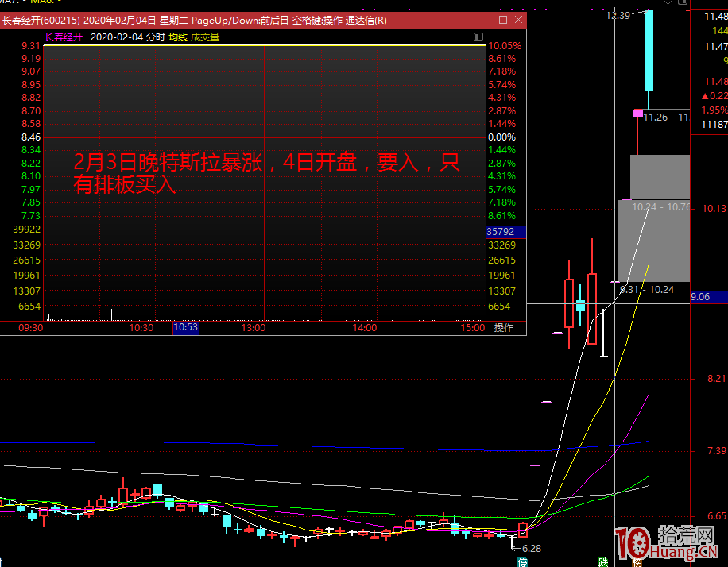Click the intraday window title bar text
Screen dimensions: 728x567
194,21
